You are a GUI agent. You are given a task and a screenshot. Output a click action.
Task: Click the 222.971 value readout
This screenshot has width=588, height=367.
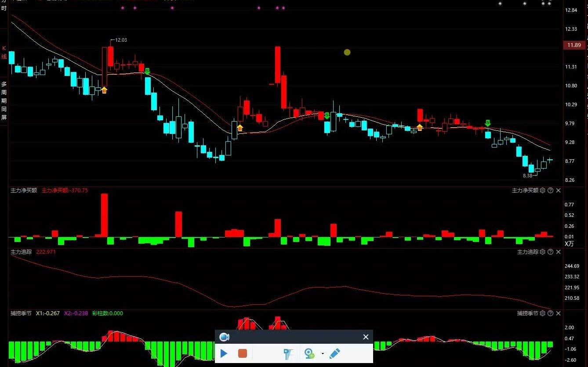click(x=46, y=252)
